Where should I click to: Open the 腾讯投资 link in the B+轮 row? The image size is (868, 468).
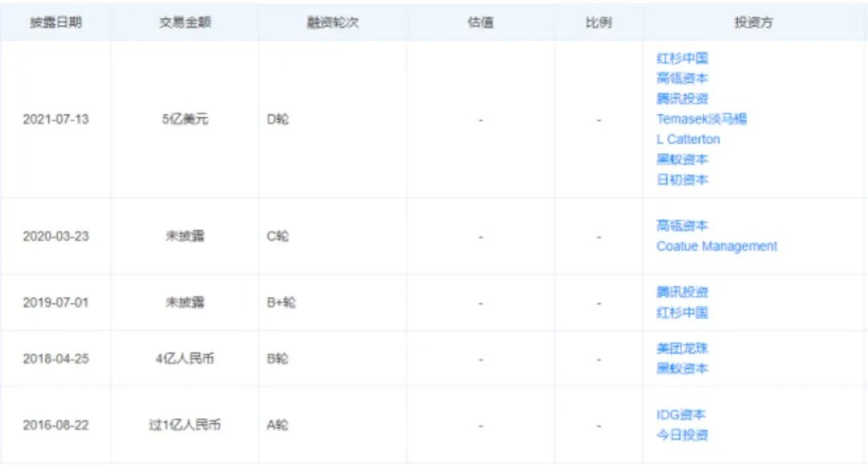click(x=682, y=292)
